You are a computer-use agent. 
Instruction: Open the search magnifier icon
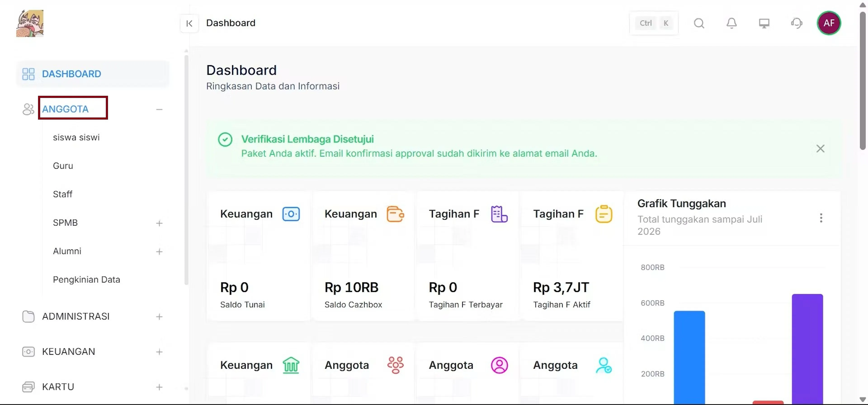699,23
